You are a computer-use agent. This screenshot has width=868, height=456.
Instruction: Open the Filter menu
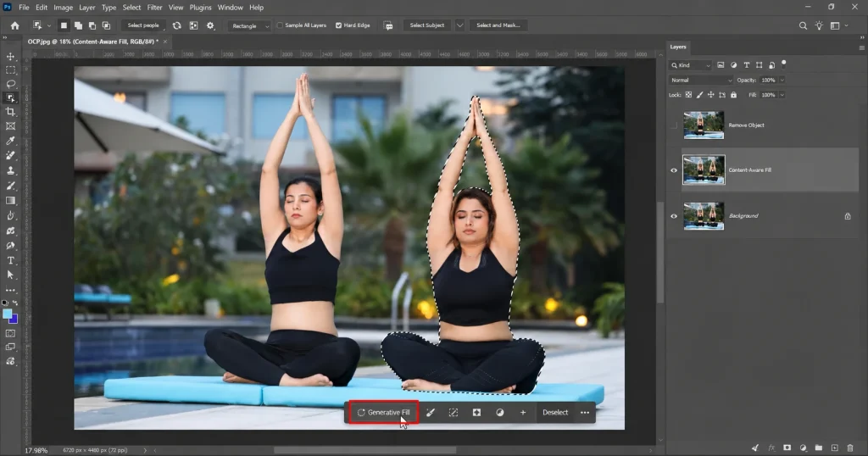coord(154,7)
